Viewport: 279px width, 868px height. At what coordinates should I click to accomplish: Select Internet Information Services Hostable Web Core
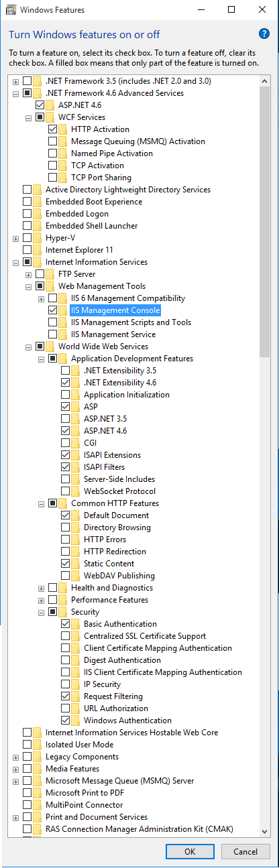[131, 733]
